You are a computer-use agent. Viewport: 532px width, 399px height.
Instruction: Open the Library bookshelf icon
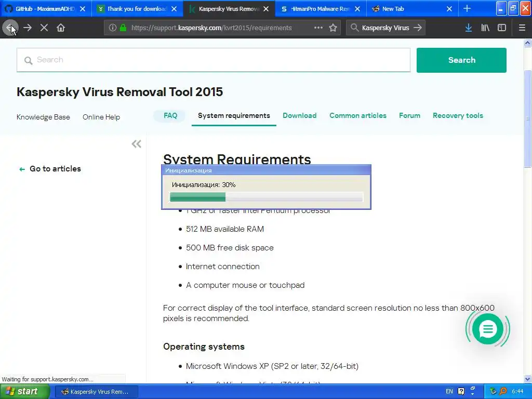485,28
